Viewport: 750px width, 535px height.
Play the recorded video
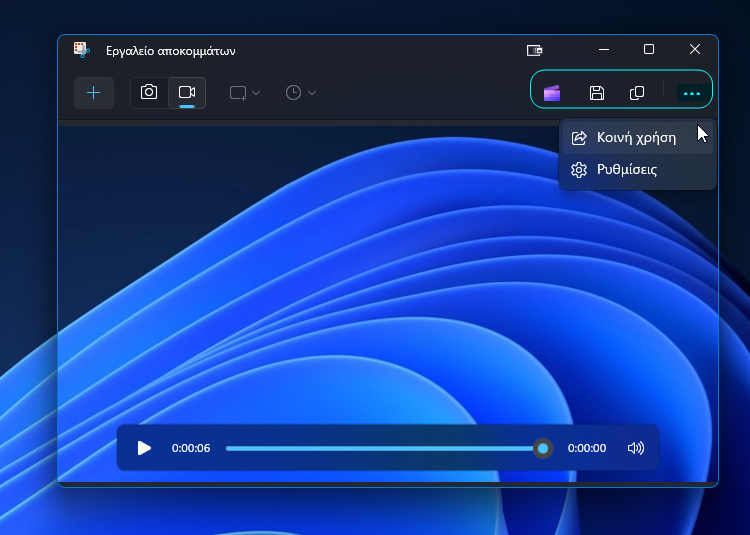coord(144,448)
